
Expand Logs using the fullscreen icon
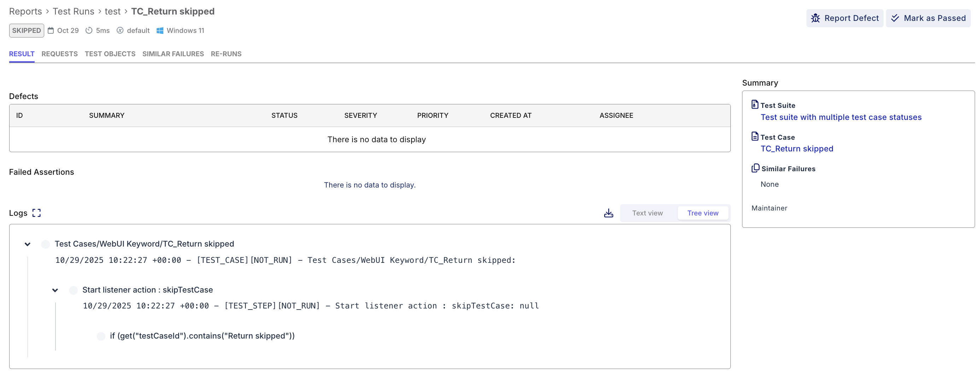tap(36, 213)
